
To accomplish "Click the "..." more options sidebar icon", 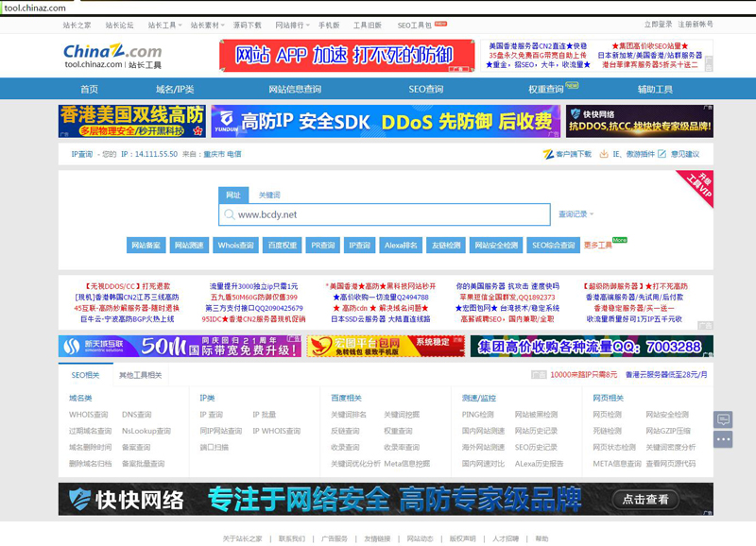I will coord(723,439).
